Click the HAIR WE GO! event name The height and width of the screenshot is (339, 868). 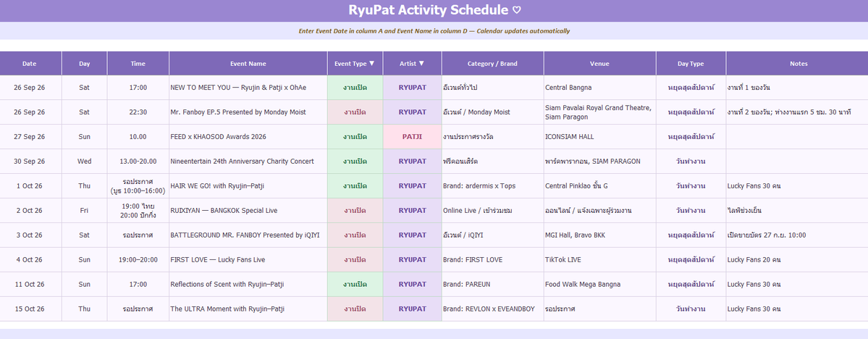[248, 185]
